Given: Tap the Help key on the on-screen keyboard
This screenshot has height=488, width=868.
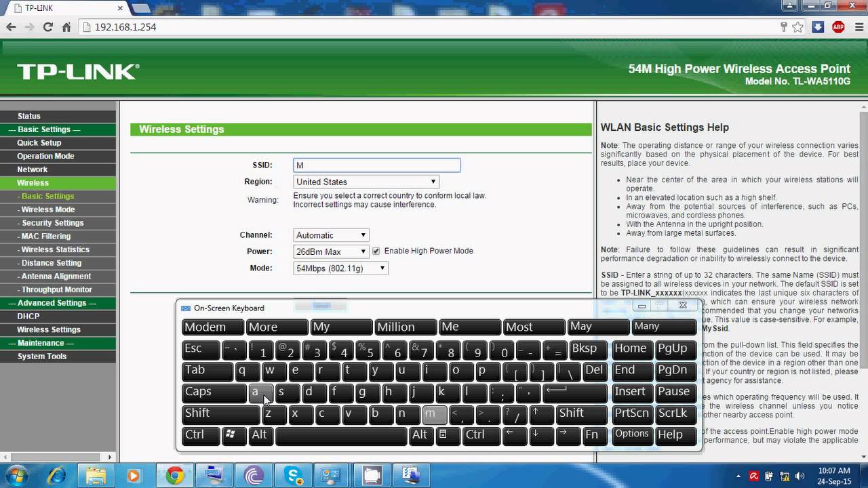Looking at the screenshot, I should 675,435.
